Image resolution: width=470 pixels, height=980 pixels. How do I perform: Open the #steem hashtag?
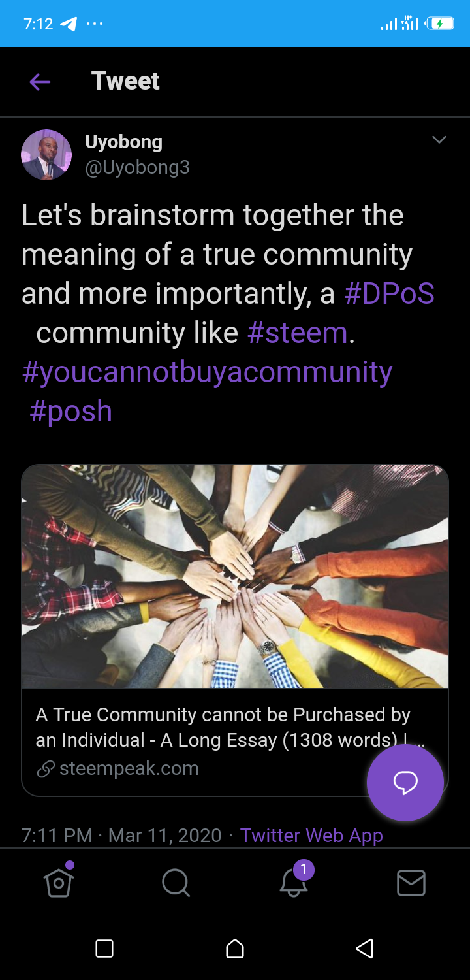[x=298, y=333]
